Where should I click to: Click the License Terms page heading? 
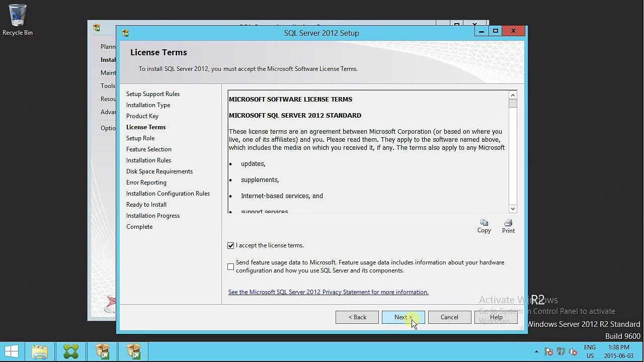click(158, 52)
